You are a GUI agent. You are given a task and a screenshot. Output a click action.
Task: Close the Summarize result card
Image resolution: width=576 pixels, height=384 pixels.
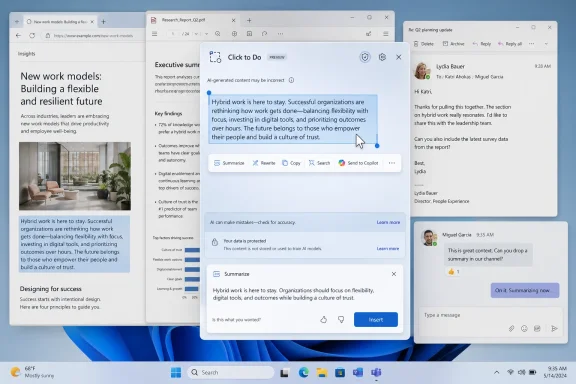pos(394,274)
